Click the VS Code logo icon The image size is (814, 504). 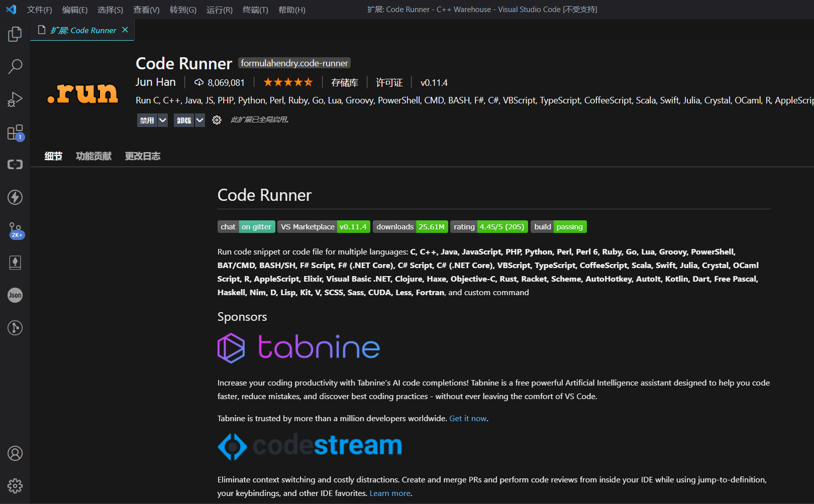(x=11, y=10)
